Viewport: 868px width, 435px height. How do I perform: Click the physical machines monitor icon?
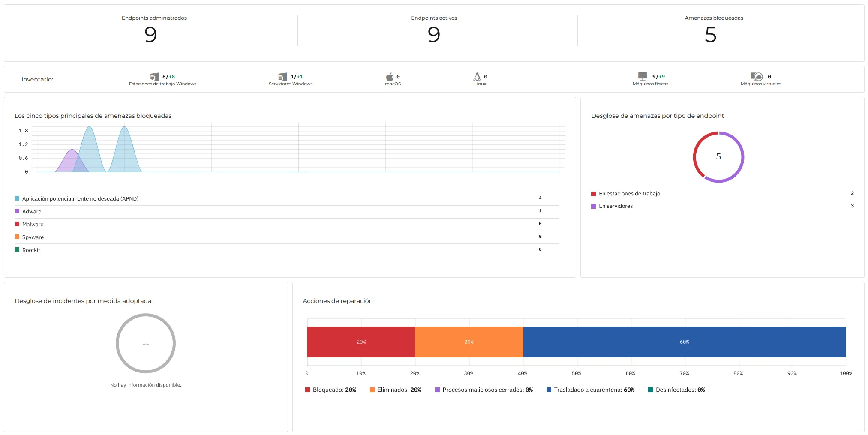(643, 77)
